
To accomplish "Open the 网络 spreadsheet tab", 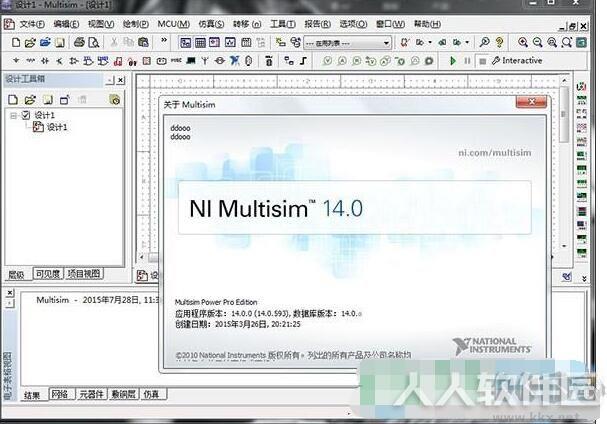I will pyautogui.click(x=60, y=394).
